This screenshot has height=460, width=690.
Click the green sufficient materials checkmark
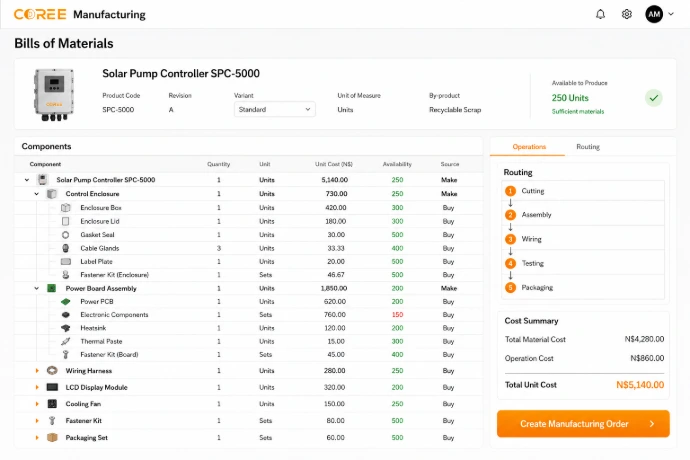point(653,98)
